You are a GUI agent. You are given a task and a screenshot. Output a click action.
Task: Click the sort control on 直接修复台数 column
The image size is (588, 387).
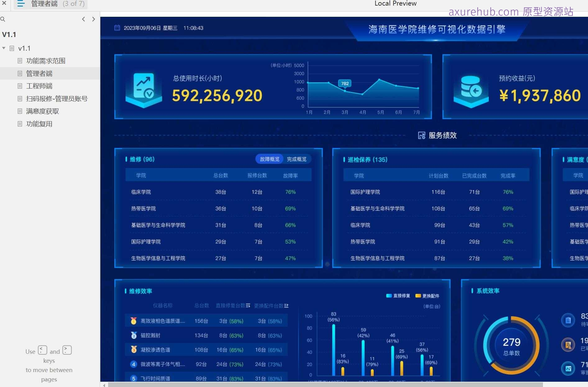248,306
